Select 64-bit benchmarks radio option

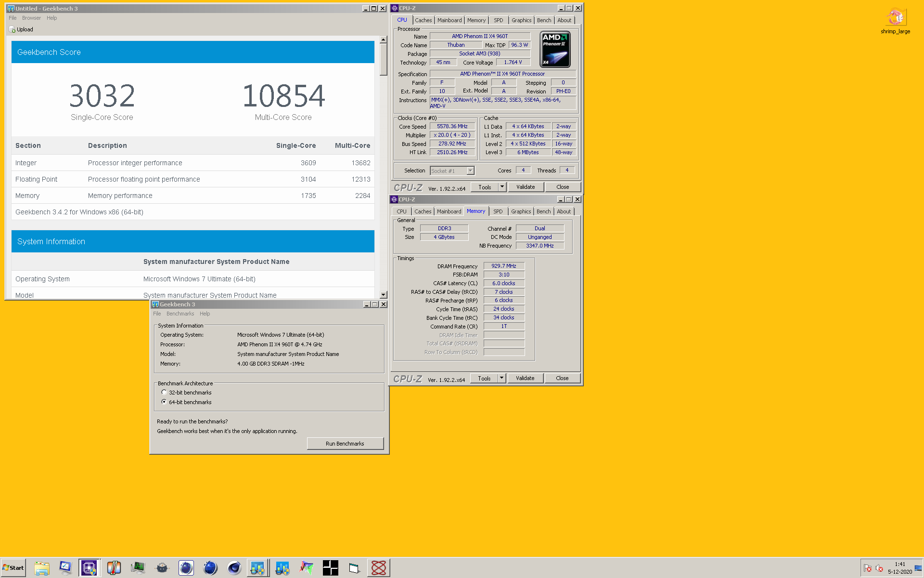164,402
